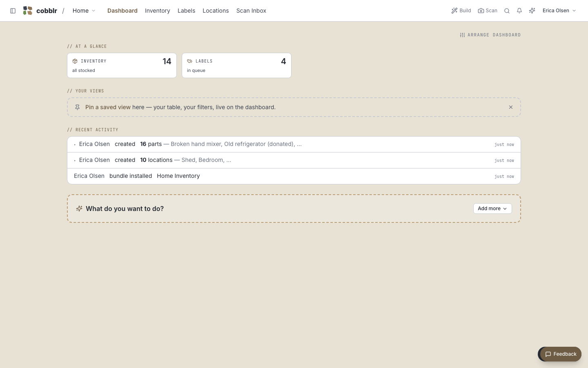588x368 pixels.
Task: Click 'Home Inventory' bundle name
Action: coord(178,176)
